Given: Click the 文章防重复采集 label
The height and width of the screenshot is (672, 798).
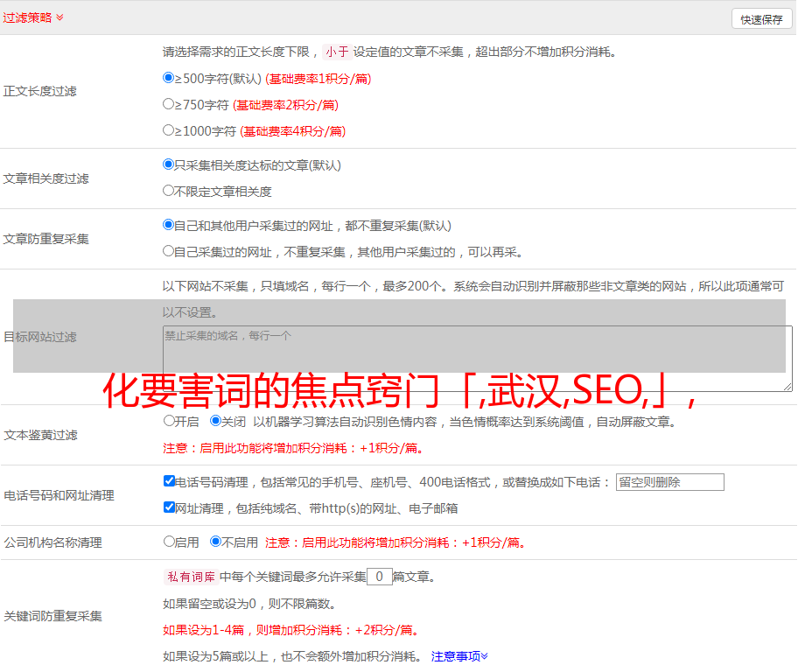Looking at the screenshot, I should pyautogui.click(x=46, y=239).
